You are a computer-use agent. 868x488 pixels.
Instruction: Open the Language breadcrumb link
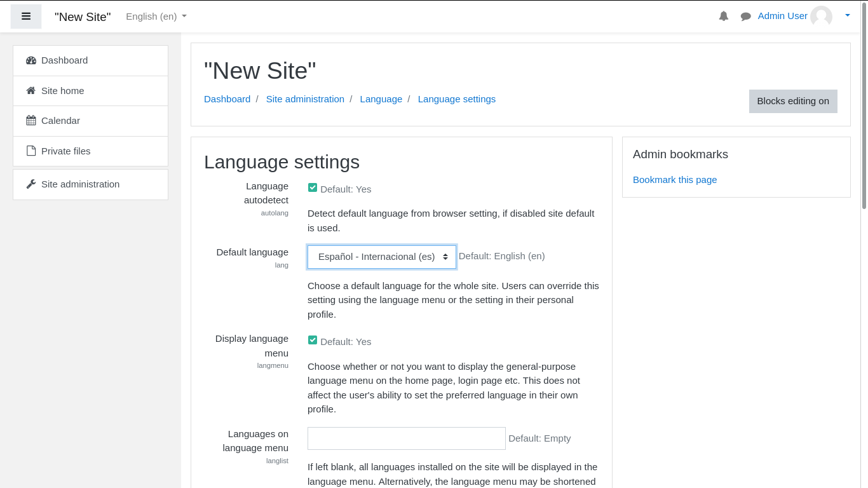pyautogui.click(x=381, y=99)
